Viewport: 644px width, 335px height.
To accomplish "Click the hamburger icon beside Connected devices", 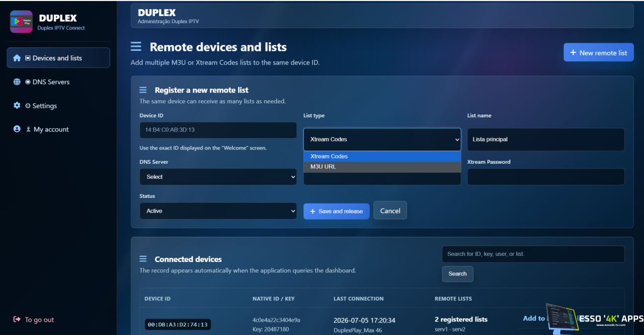I will (x=143, y=259).
